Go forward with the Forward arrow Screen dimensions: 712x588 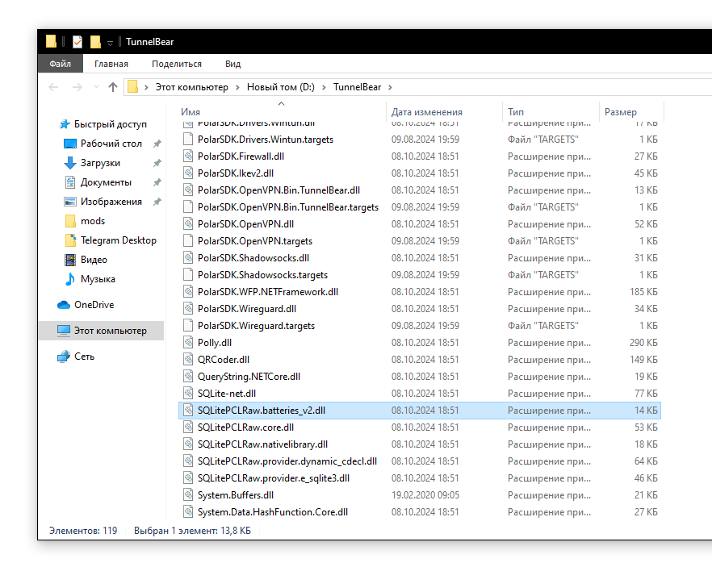(77, 87)
